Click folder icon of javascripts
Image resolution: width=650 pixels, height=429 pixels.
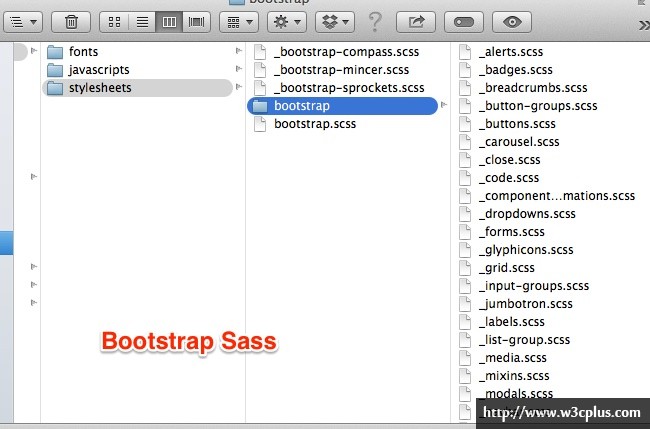click(55, 70)
